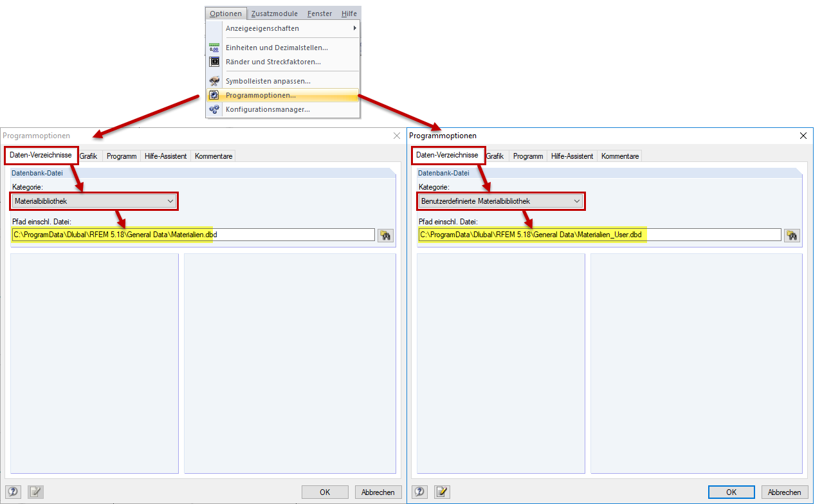This screenshot has width=822, height=504.
Task: Open the Fenster menu
Action: tap(320, 14)
